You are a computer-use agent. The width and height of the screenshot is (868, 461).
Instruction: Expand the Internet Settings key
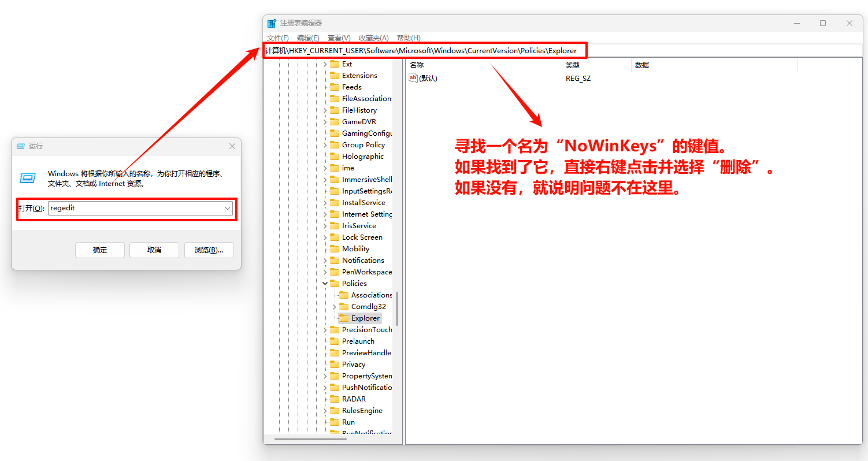coord(326,214)
